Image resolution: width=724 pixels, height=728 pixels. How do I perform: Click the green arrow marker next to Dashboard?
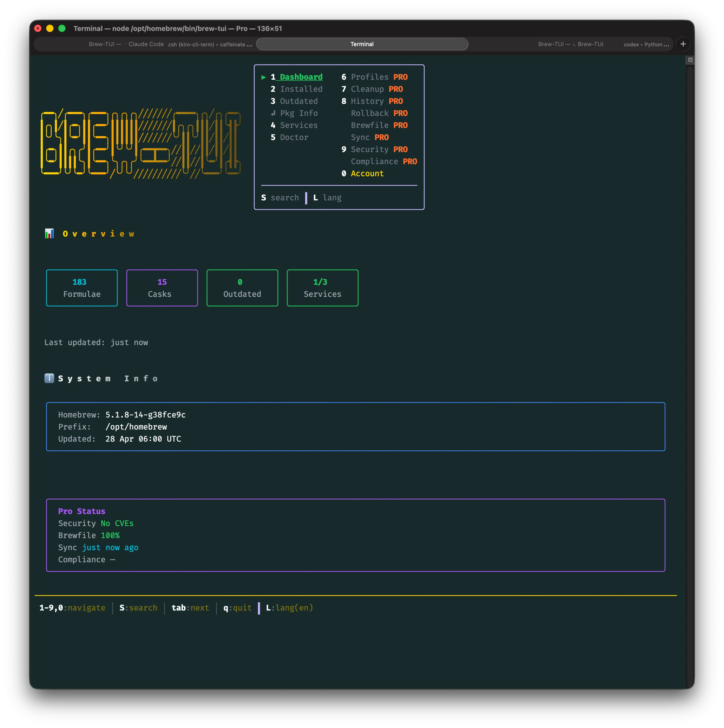(263, 77)
